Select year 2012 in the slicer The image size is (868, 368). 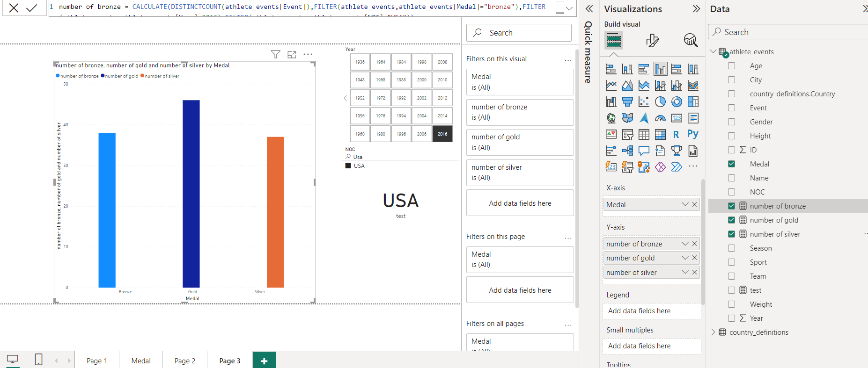click(442, 98)
